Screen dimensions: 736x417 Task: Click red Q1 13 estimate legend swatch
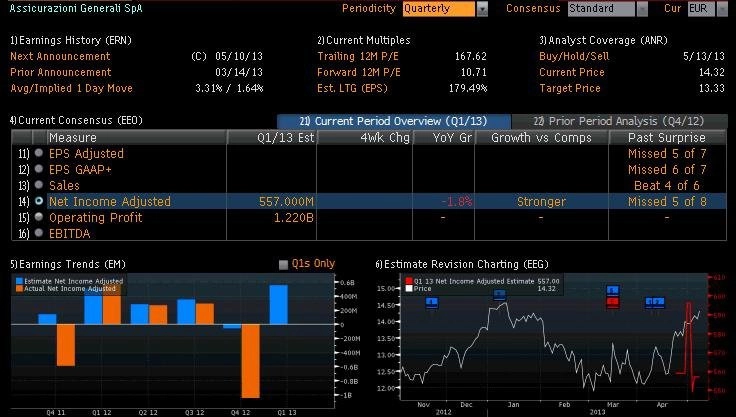tap(409, 281)
